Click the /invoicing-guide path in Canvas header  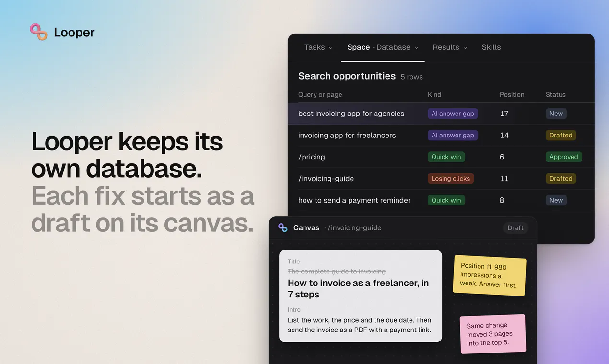[354, 228]
